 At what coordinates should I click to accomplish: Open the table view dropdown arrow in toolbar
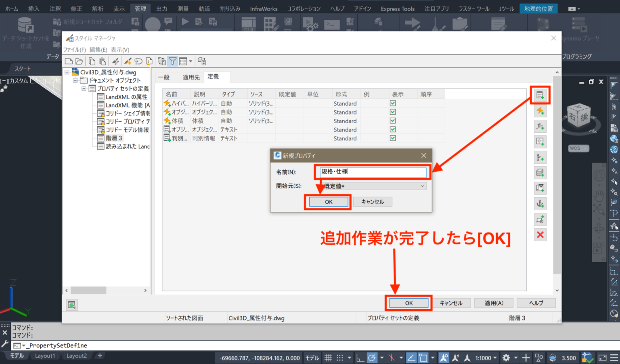tap(190, 61)
